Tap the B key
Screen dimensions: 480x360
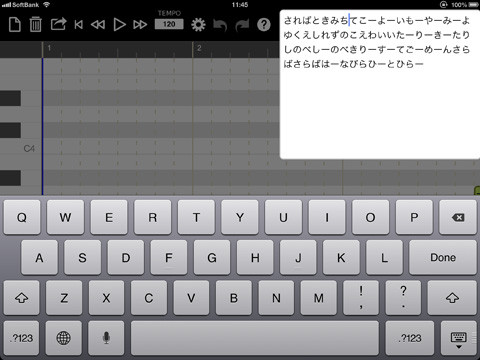234,298
